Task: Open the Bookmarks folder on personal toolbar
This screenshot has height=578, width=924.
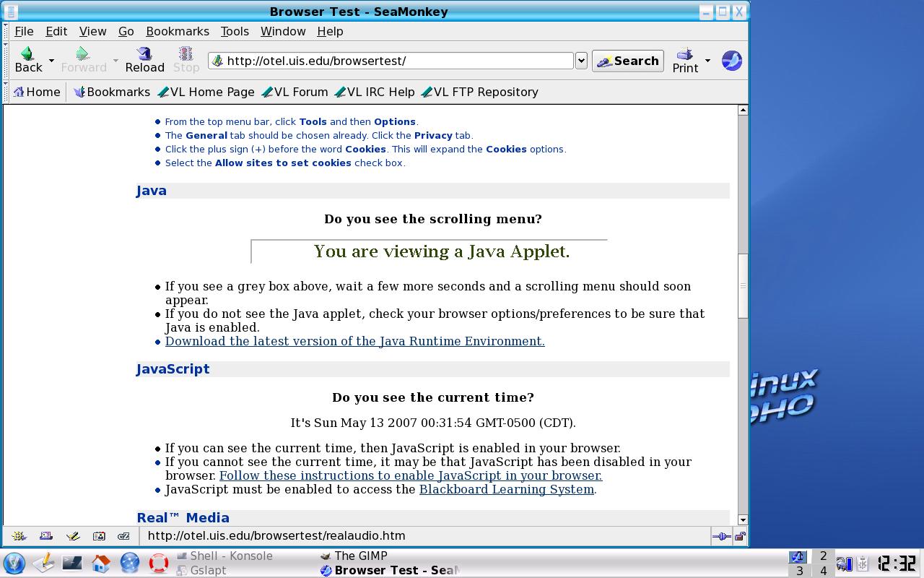Action: click(112, 92)
